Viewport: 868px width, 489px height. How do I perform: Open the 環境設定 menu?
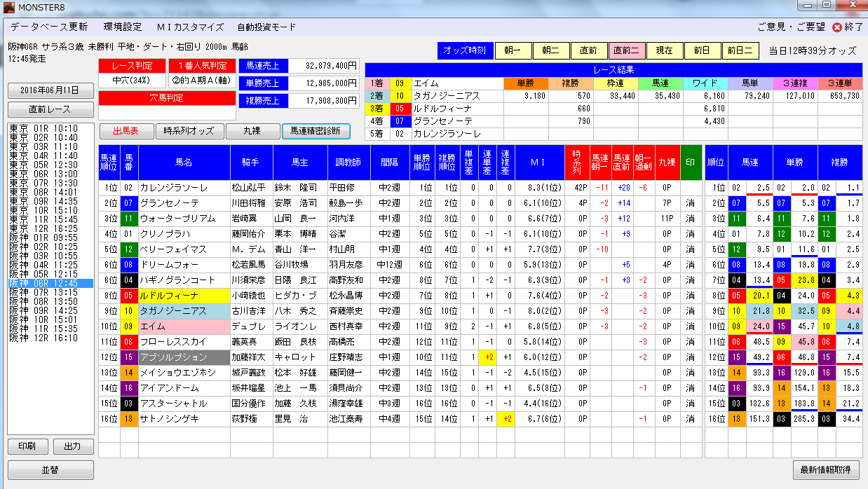tap(122, 27)
